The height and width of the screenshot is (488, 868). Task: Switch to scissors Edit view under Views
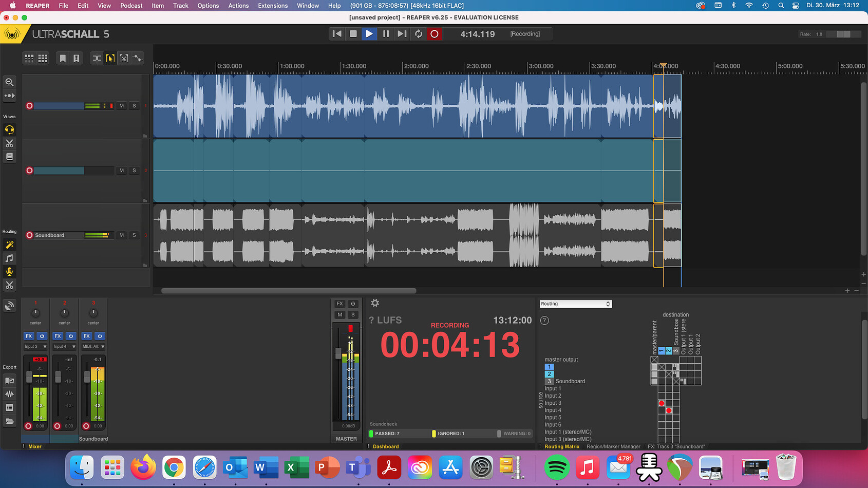coord(9,143)
